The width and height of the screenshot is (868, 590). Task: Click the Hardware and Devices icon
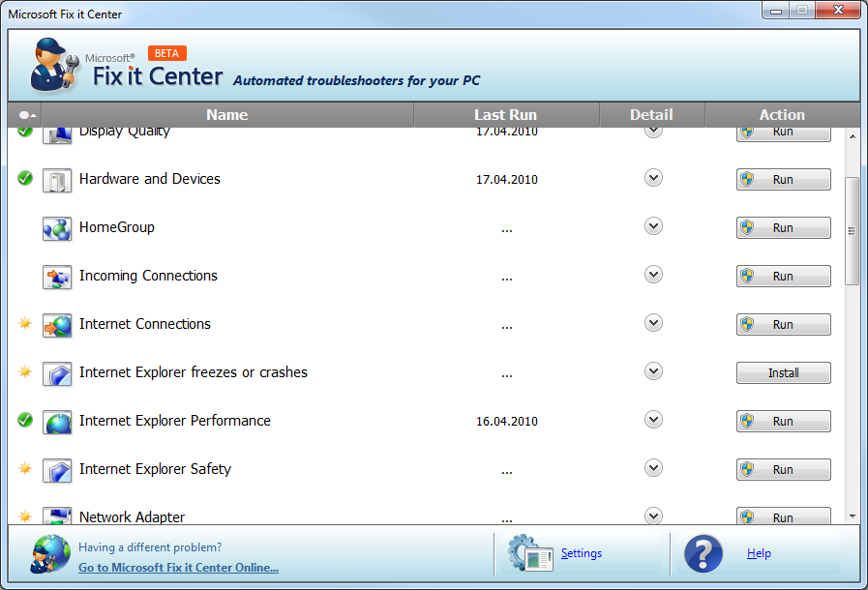(x=57, y=180)
